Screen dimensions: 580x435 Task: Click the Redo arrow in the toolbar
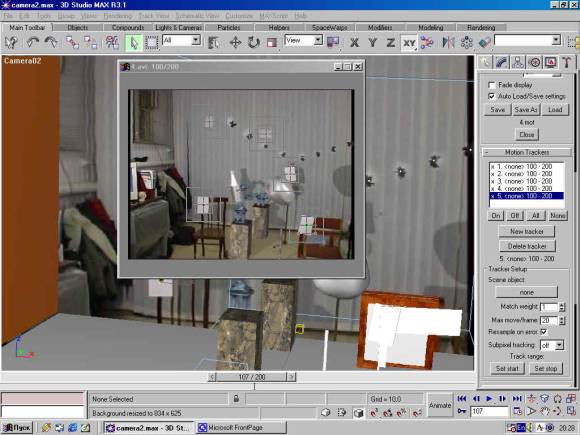pos(51,42)
